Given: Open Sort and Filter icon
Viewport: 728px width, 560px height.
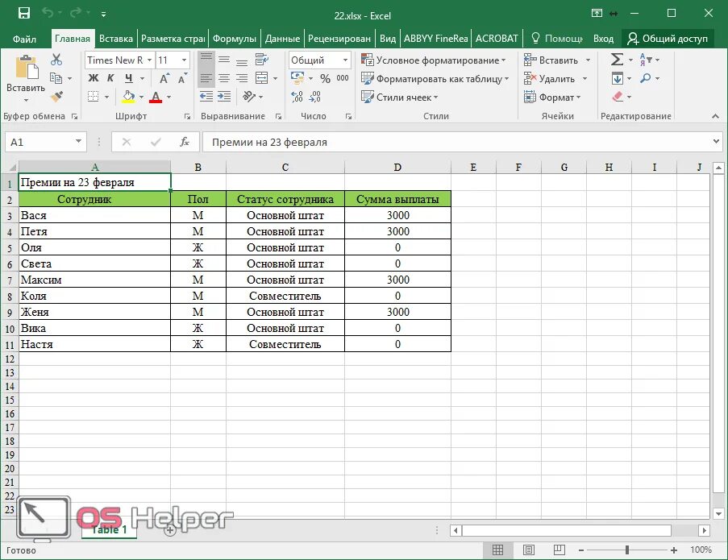Looking at the screenshot, I should click(646, 60).
